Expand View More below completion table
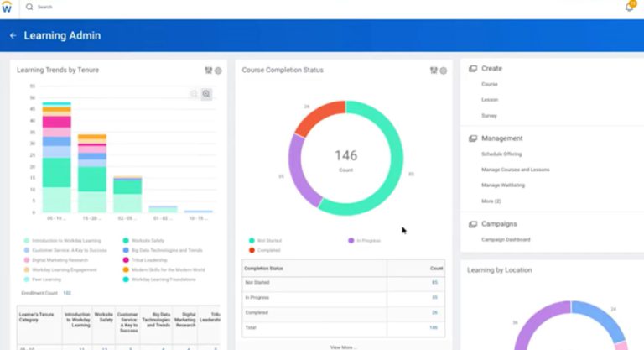Screen dimensions: 644x350 tap(342, 347)
